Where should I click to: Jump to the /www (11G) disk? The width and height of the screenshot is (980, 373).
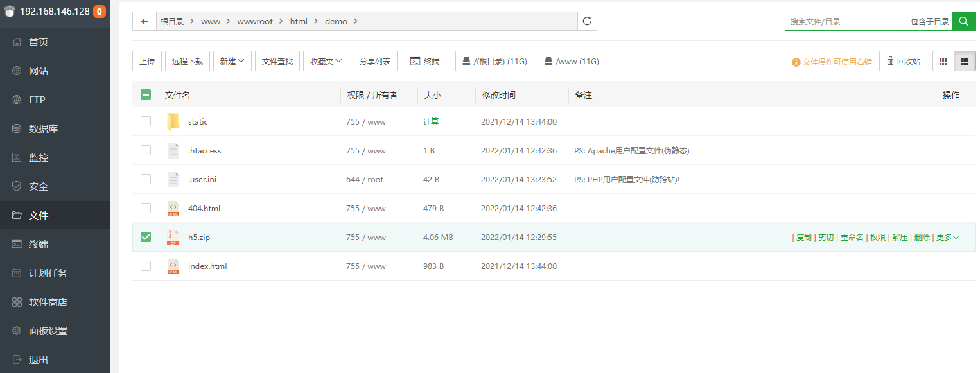(572, 61)
